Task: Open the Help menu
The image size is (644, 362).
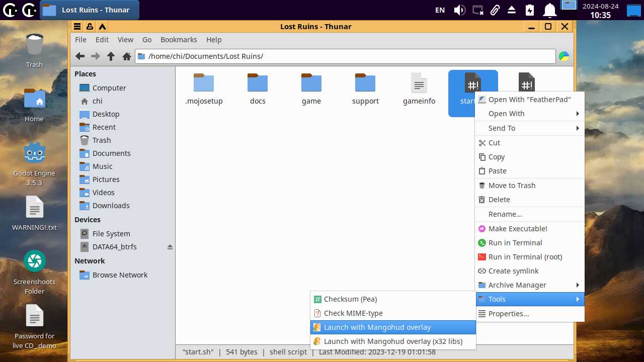Action: pyautogui.click(x=214, y=40)
